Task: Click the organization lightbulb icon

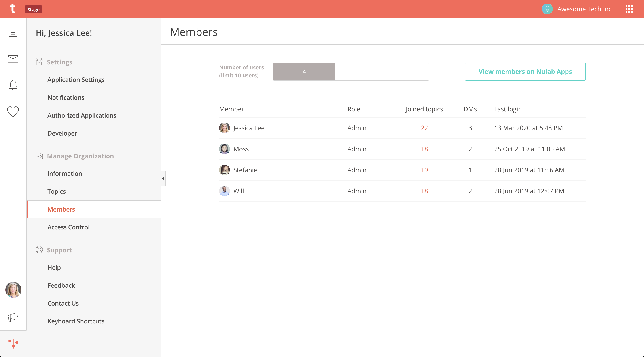Action: coord(547,9)
